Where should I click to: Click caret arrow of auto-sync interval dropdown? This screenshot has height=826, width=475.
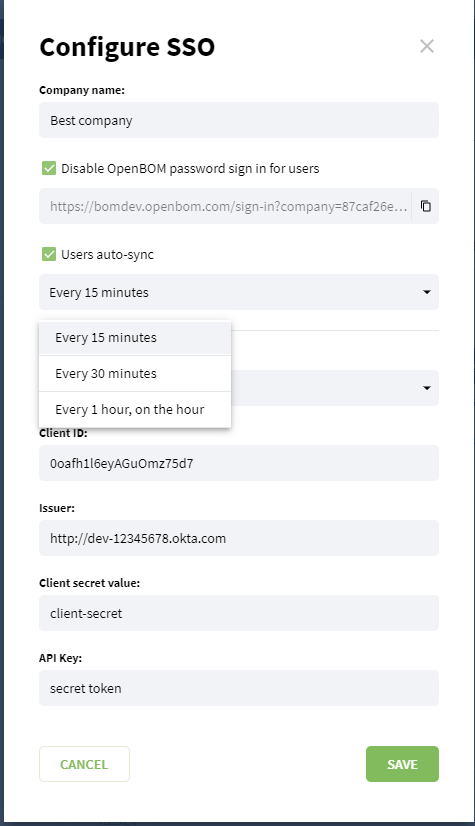pos(427,292)
